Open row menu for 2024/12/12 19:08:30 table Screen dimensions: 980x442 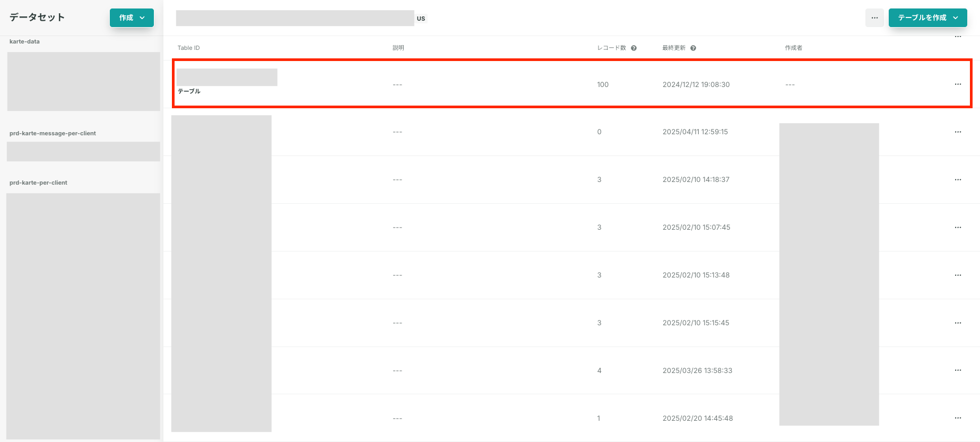click(958, 84)
